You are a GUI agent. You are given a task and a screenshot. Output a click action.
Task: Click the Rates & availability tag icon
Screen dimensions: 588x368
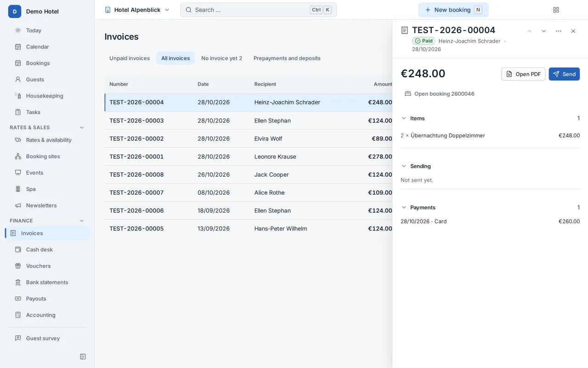18,140
